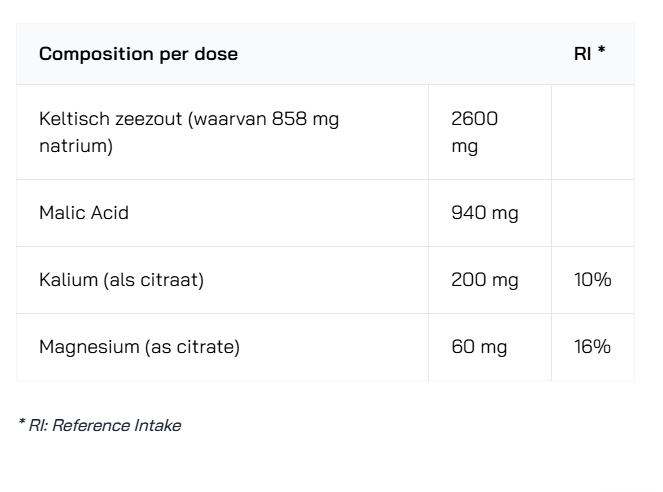Click the empty RI cell for Malic Acid
Screen dimensions: 663x492
click(x=592, y=213)
